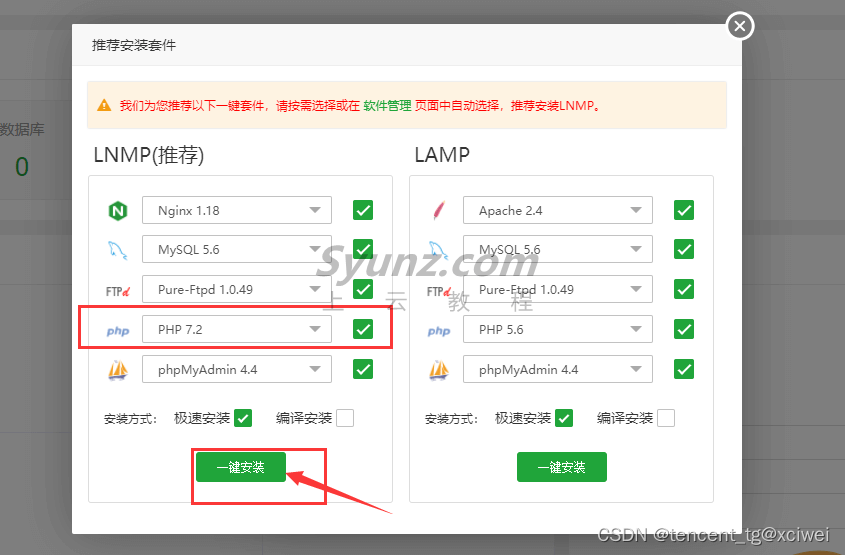Open the 软件管理 link in the notice
845x555 pixels.
coord(387,106)
